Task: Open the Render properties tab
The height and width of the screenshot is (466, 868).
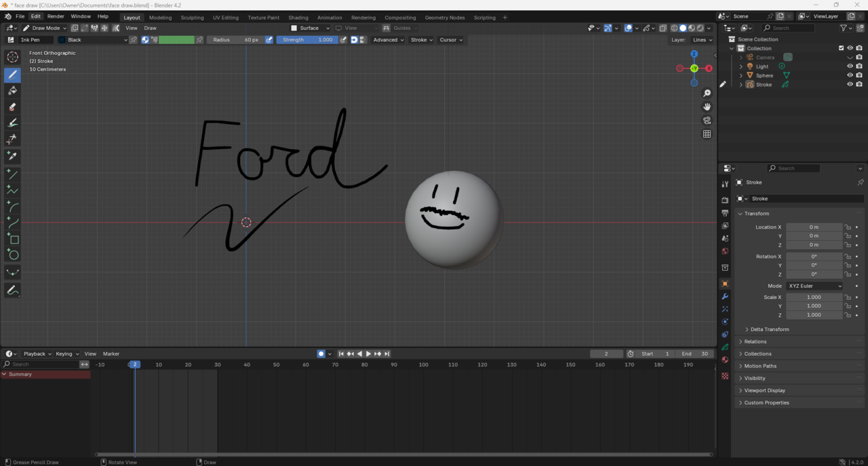Action: [724, 199]
